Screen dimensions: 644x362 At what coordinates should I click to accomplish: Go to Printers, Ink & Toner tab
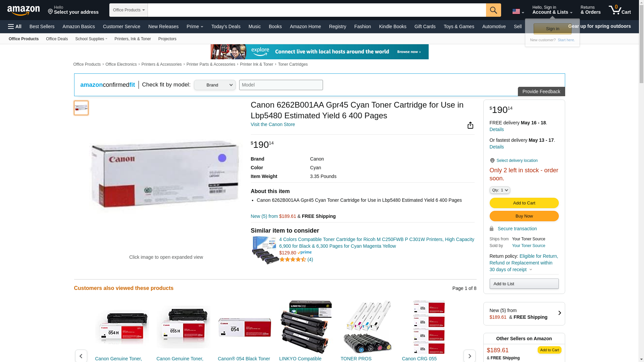(132, 39)
